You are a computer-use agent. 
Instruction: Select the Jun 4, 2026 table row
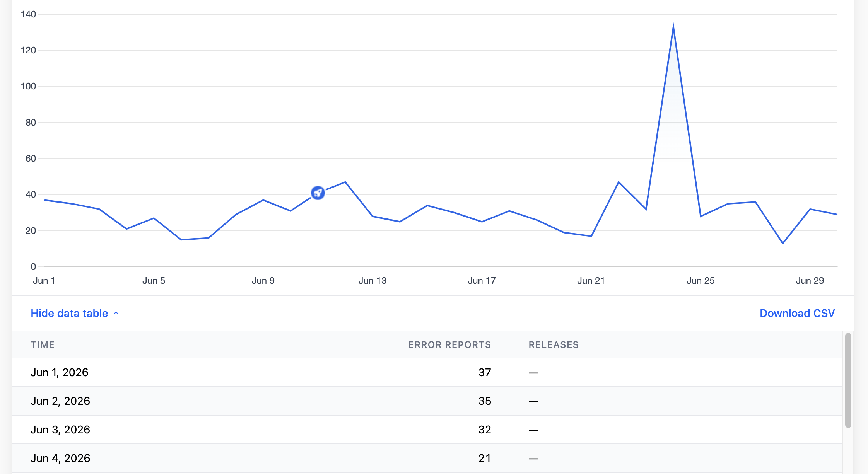pyautogui.click(x=427, y=458)
